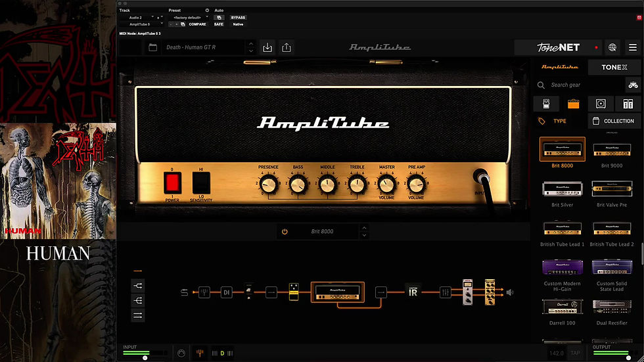
Task: Open the Death - Human GT R preset name
Action: point(191,47)
